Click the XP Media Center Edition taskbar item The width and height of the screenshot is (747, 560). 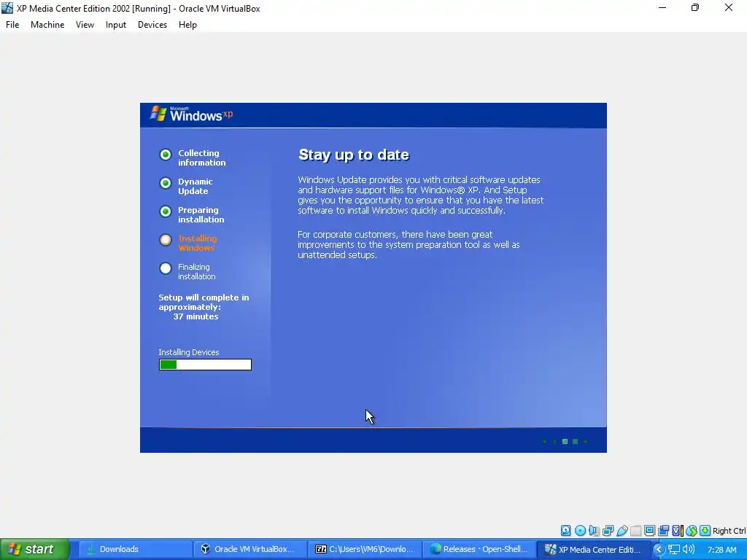[x=594, y=549]
